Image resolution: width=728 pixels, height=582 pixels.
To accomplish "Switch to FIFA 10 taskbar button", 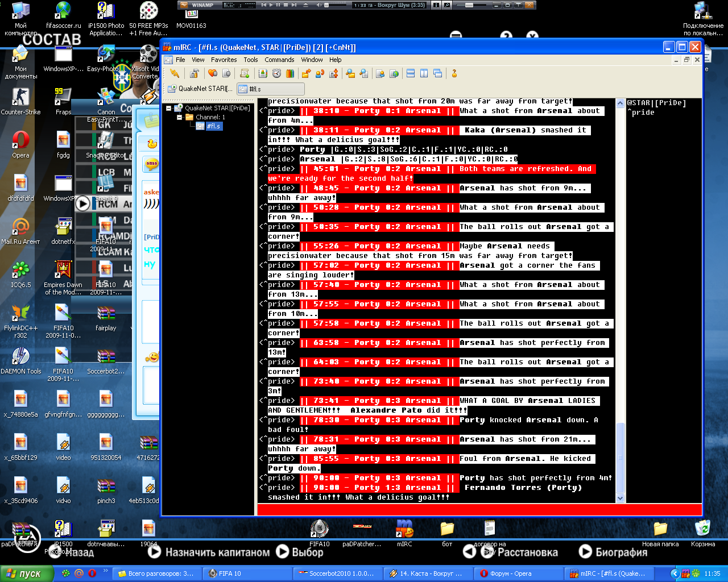I will 248,573.
